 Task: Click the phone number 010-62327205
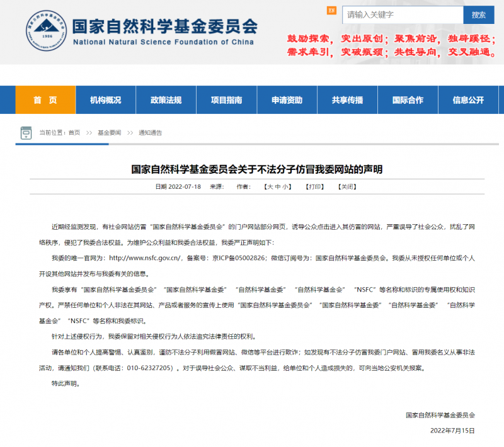(150, 368)
